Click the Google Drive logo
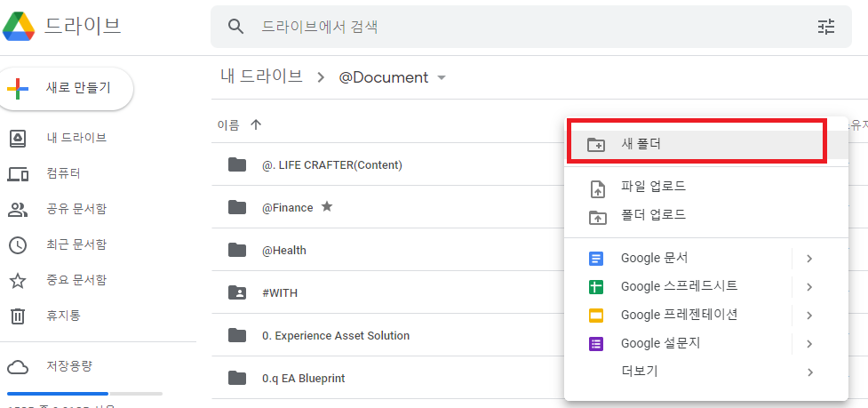The width and height of the screenshot is (868, 408). pyautogui.click(x=20, y=26)
